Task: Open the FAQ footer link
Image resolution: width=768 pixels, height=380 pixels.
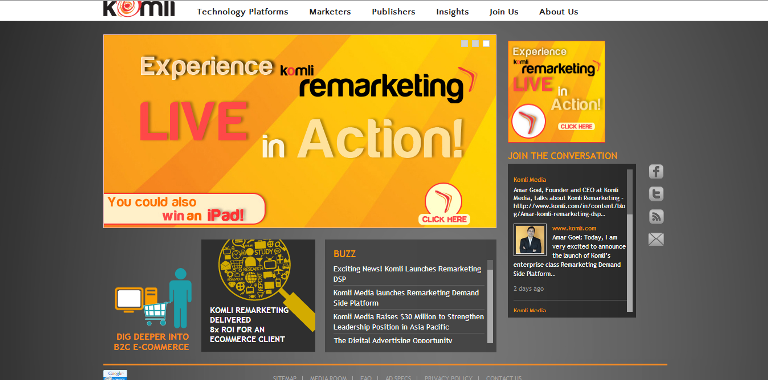Action: (x=366, y=378)
